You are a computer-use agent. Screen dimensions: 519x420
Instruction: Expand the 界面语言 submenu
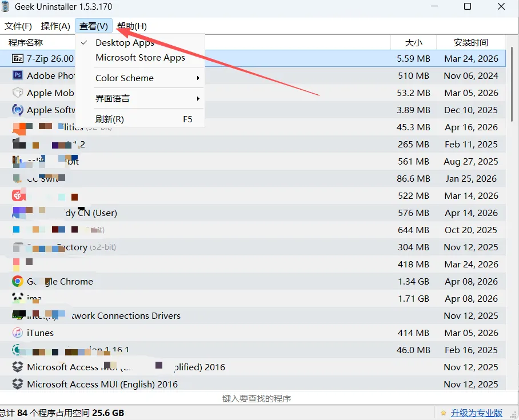140,99
